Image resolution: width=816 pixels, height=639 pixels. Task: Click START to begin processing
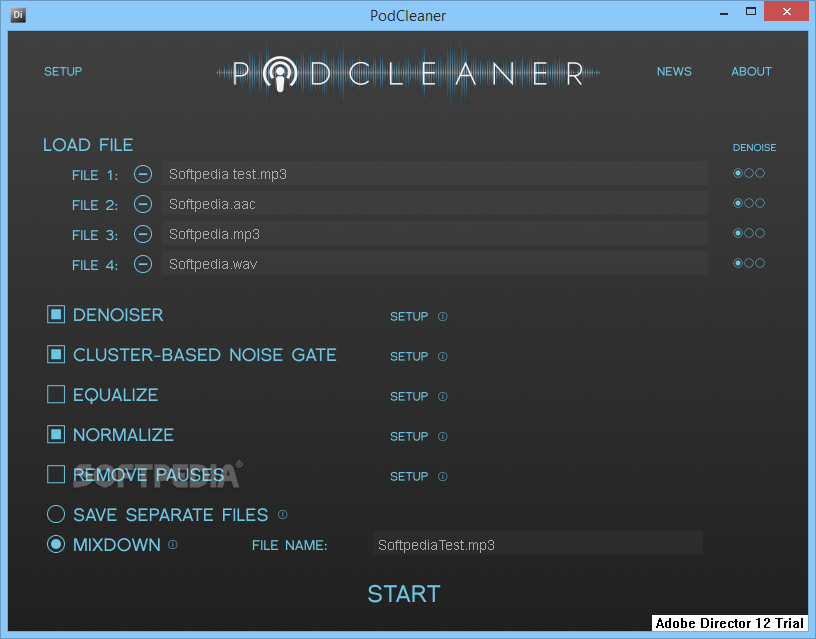tap(404, 594)
